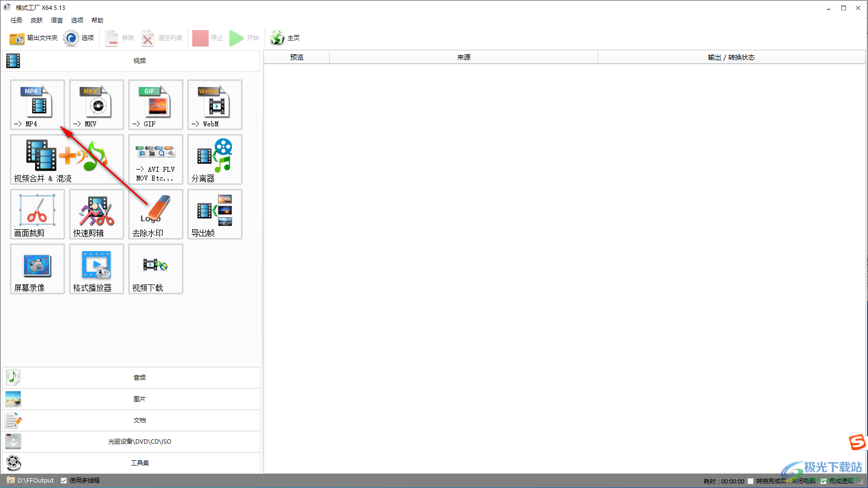
Task: Maximize the 格式工厂 window
Action: point(843,8)
